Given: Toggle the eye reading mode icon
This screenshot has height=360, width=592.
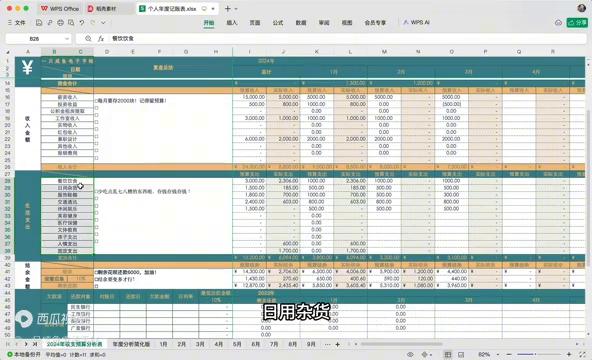Looking at the screenshot, I should (x=410, y=355).
